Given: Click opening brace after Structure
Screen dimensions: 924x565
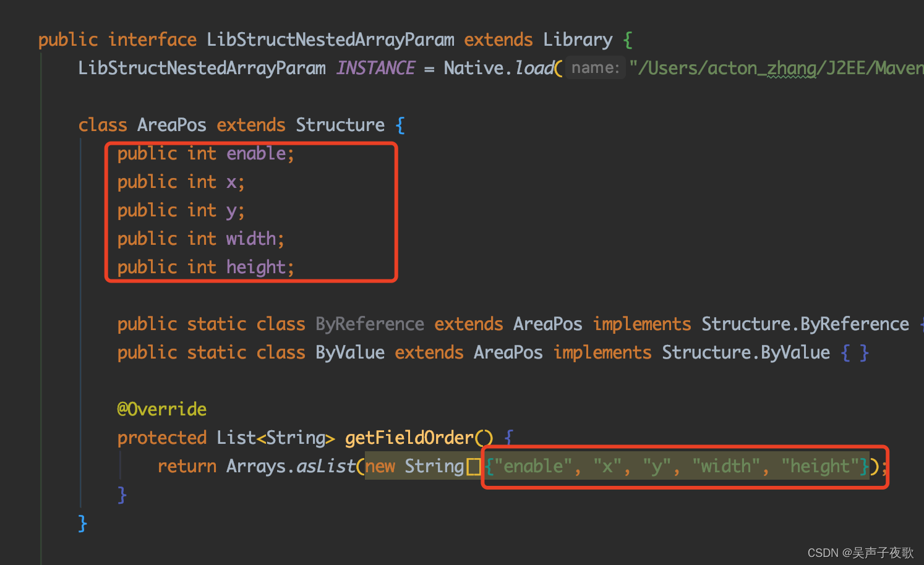Looking at the screenshot, I should tap(400, 125).
